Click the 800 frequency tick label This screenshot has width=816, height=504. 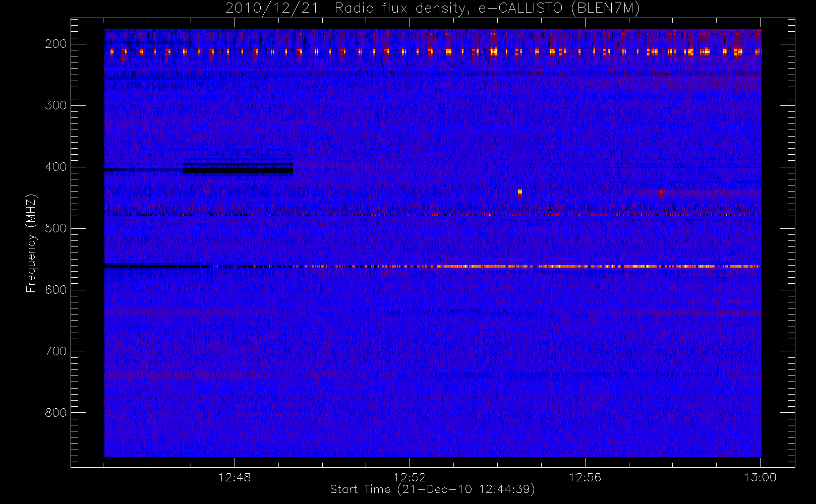tap(56, 413)
